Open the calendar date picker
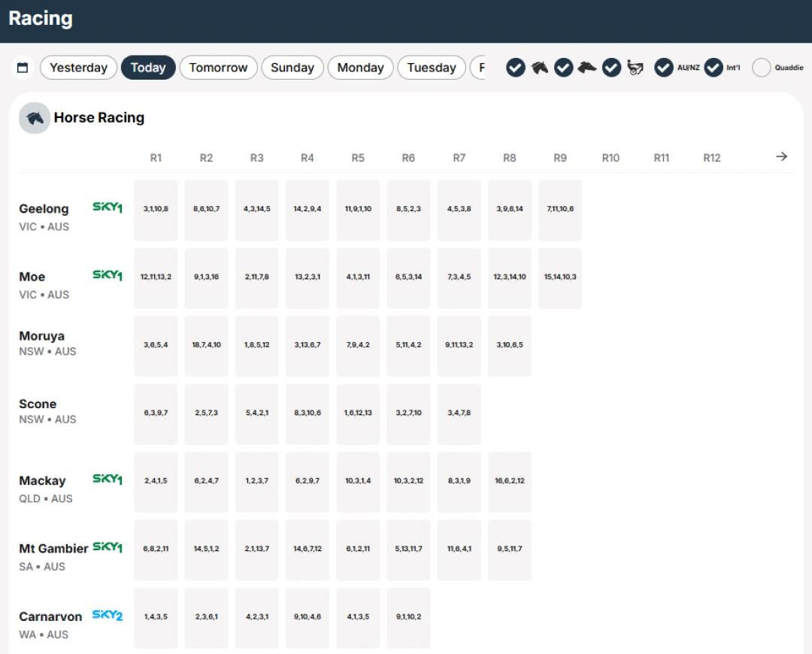 pos(23,68)
